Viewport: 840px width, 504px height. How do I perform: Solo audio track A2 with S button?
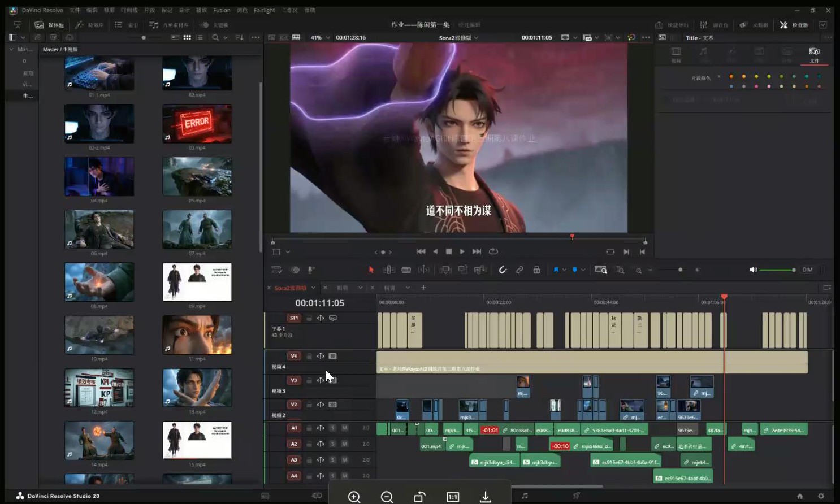click(332, 444)
